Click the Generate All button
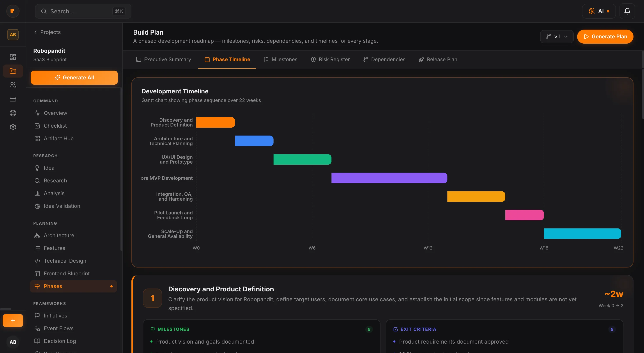The height and width of the screenshot is (353, 644). (x=74, y=78)
